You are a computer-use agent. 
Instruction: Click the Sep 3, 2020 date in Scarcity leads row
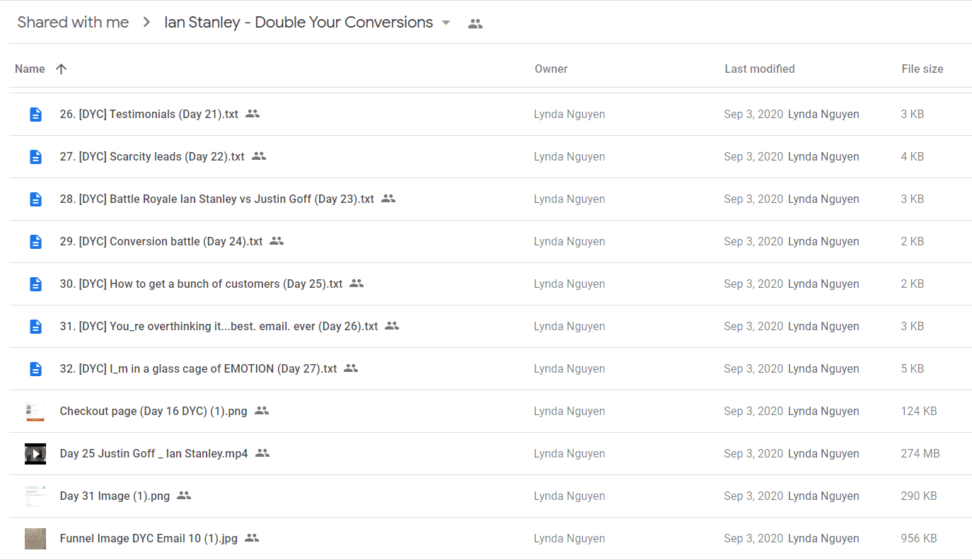pos(753,156)
